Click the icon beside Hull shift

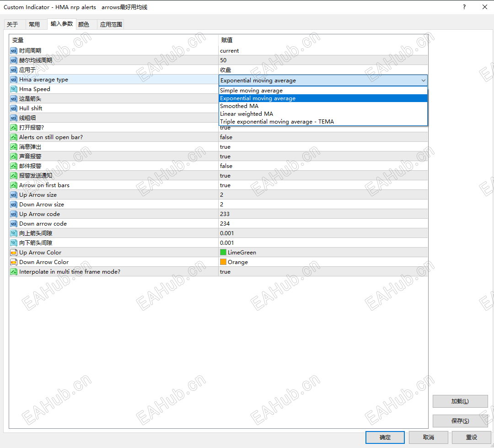click(14, 108)
